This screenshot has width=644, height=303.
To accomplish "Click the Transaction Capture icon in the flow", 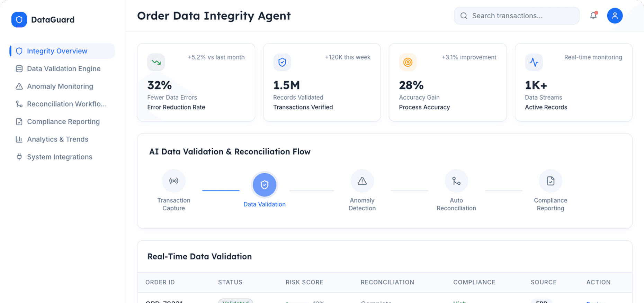I will [174, 181].
